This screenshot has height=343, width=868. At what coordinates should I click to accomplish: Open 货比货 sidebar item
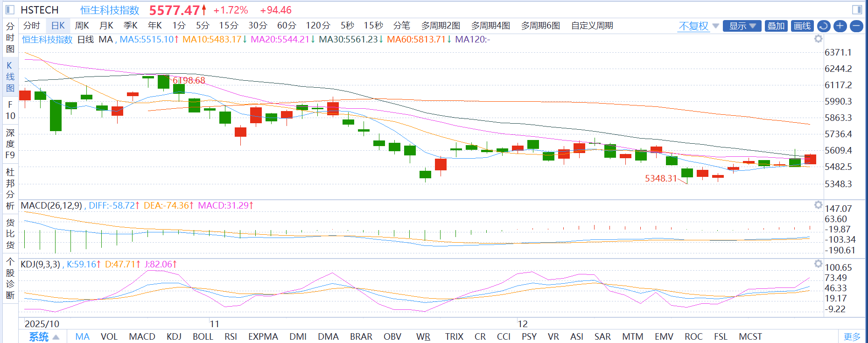coord(10,234)
